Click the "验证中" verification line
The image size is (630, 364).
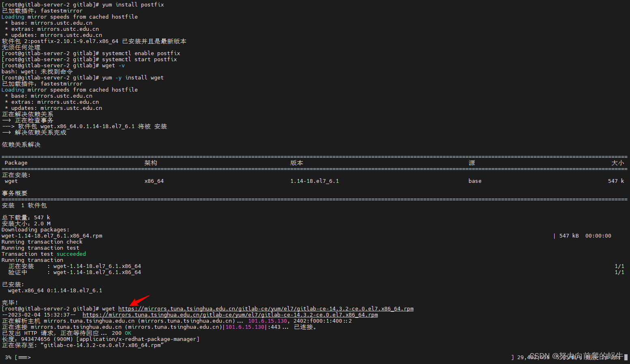tap(75, 272)
